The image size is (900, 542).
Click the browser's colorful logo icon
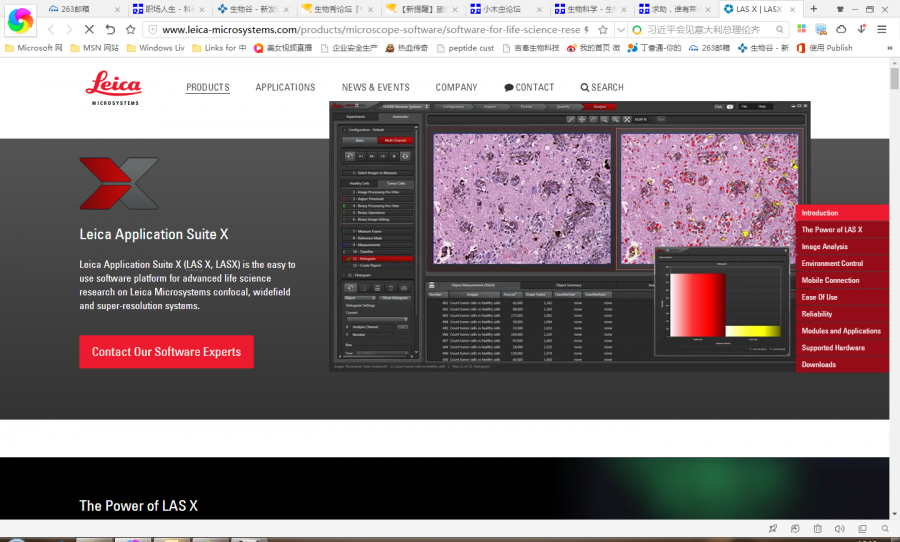[x=20, y=20]
